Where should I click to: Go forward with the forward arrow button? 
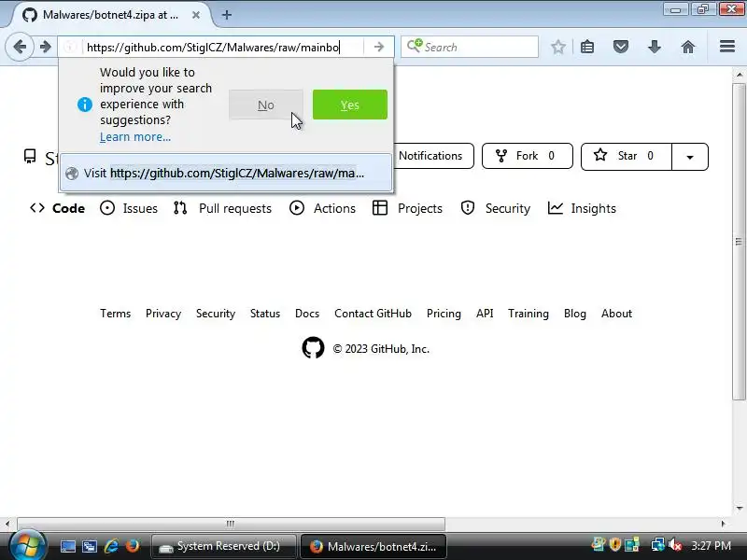click(45, 47)
